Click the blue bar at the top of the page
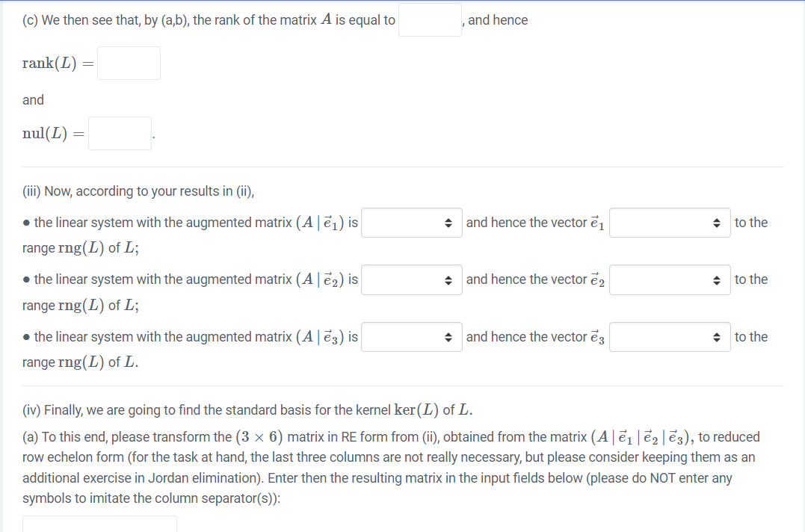Screen dimensions: 805x532 click(x=402, y=1)
